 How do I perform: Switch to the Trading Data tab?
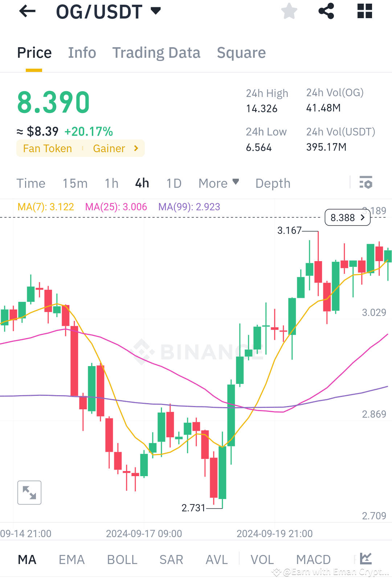(x=156, y=53)
